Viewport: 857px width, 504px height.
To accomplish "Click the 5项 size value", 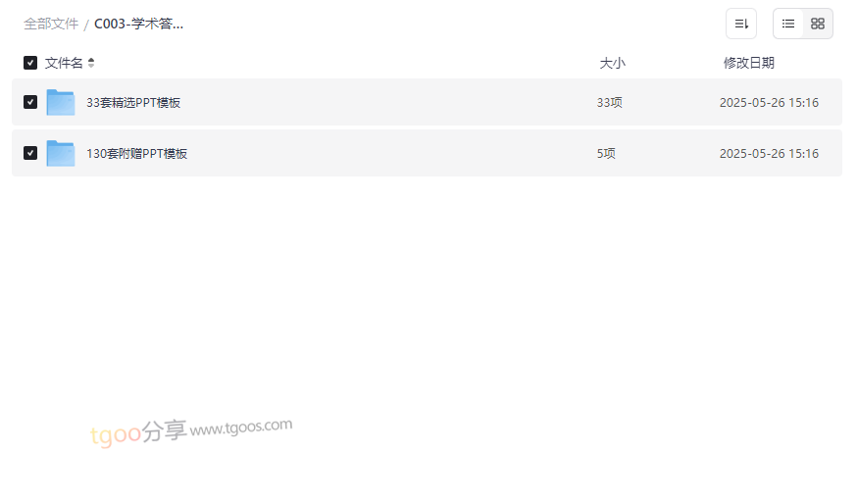I will [x=606, y=153].
